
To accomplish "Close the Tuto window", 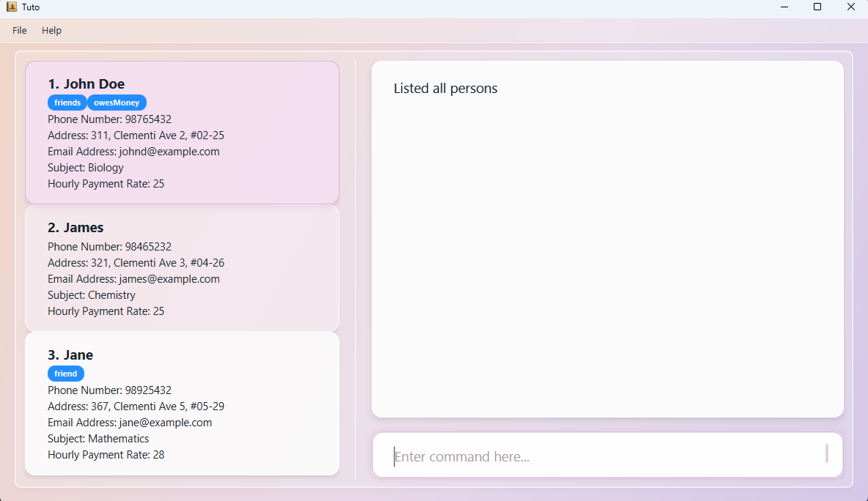I will (850, 7).
